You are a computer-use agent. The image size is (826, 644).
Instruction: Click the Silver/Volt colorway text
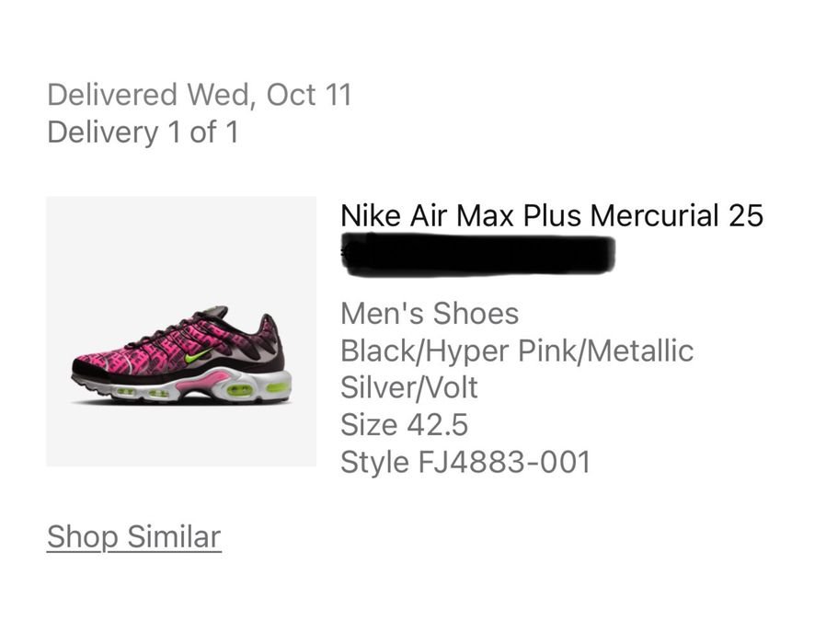tap(408, 387)
